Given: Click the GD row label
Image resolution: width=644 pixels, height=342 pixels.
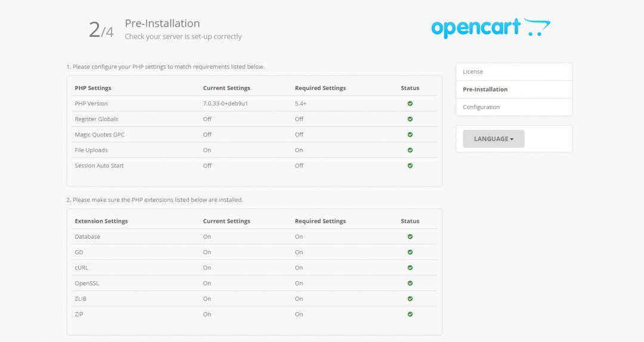Looking at the screenshot, I should 79,253.
